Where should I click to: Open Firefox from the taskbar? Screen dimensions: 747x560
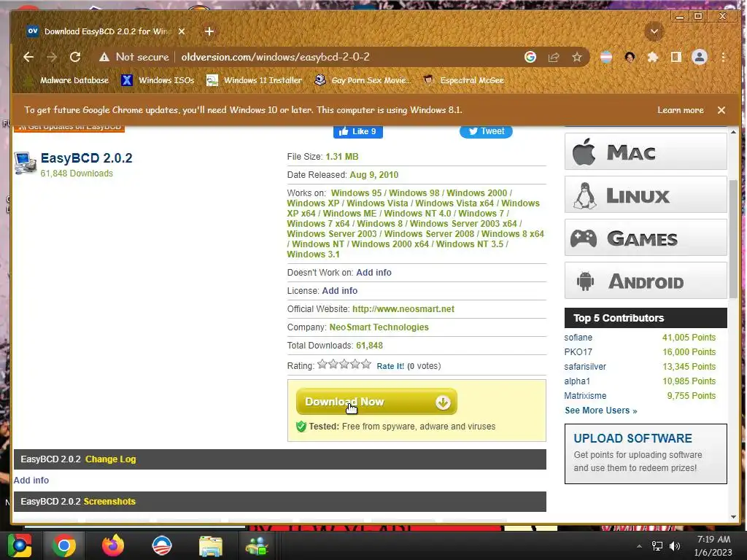click(113, 545)
